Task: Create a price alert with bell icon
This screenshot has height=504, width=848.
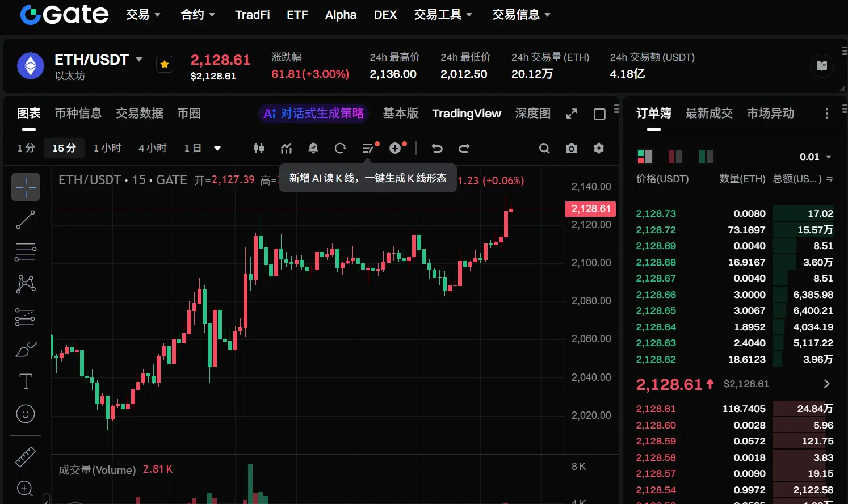Action: (x=313, y=148)
